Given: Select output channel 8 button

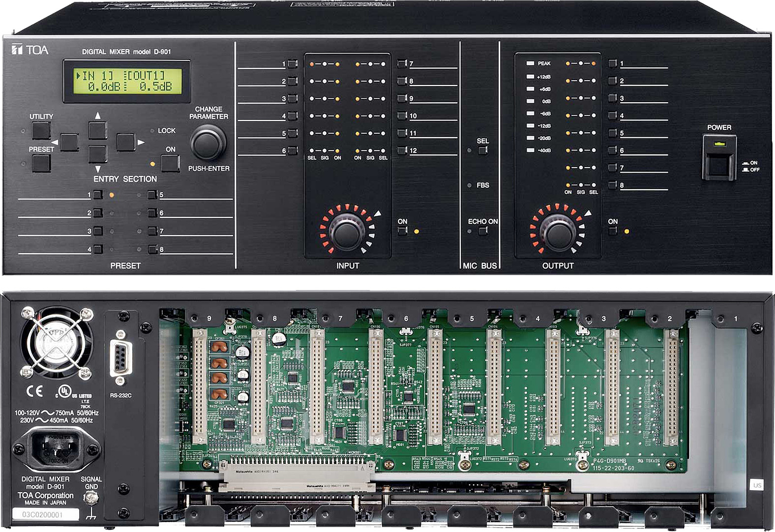Looking at the screenshot, I should coord(612,185).
